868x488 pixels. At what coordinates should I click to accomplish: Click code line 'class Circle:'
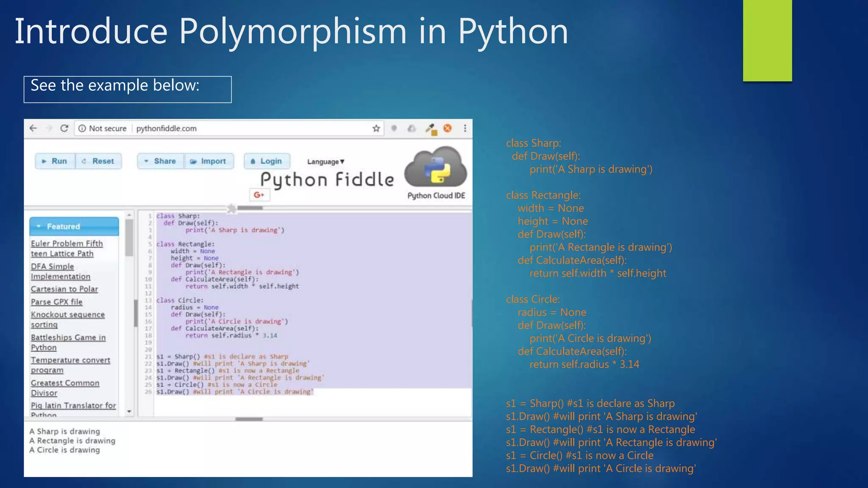click(180, 300)
